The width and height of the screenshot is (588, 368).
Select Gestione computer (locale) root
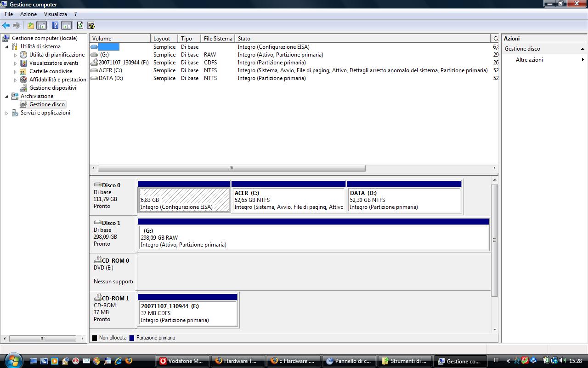45,38
